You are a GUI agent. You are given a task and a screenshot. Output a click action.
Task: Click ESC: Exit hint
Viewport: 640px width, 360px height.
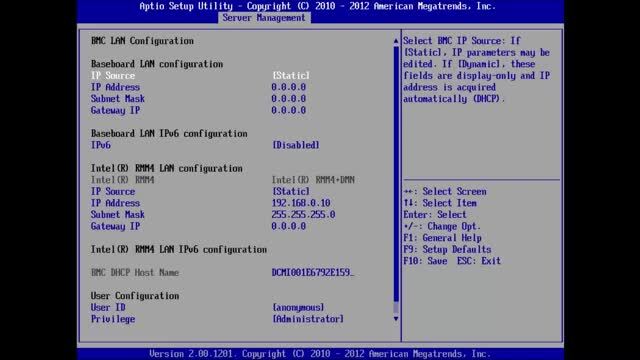click(x=479, y=261)
